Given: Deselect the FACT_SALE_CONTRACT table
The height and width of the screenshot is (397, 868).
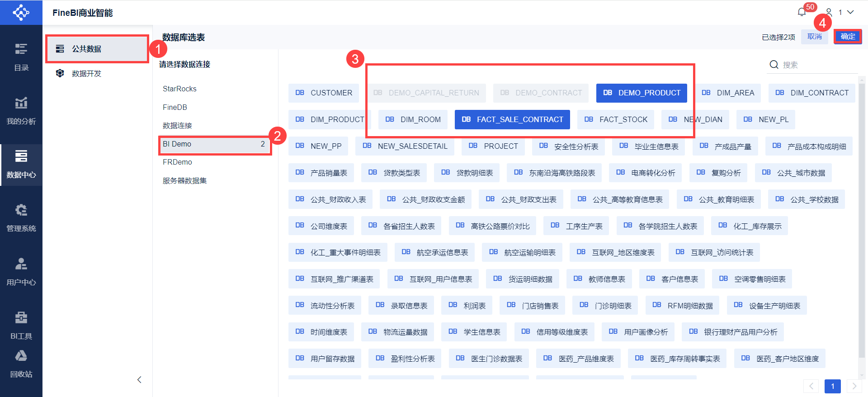Looking at the screenshot, I should click(x=512, y=119).
